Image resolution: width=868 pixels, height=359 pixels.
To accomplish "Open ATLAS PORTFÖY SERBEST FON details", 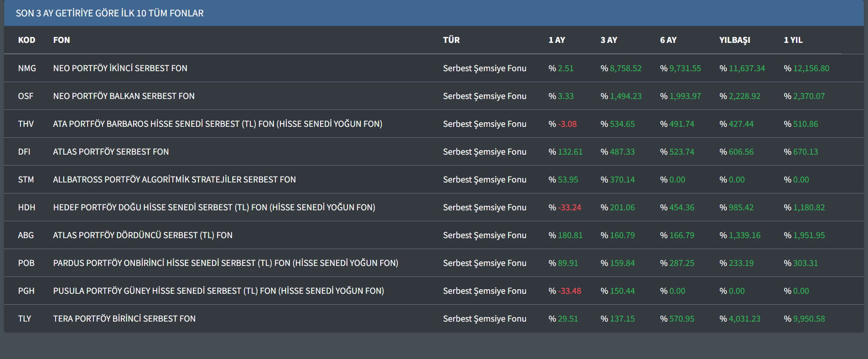I will [111, 151].
